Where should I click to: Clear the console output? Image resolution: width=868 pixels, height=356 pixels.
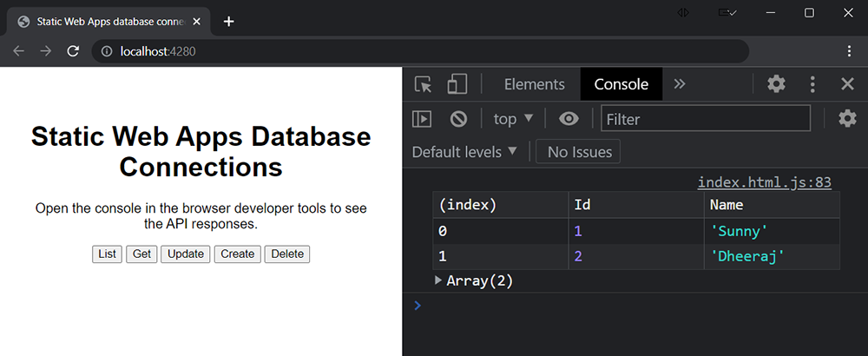click(458, 119)
